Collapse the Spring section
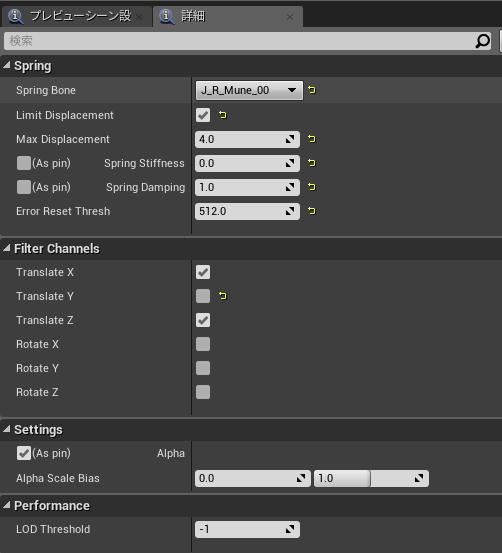The width and height of the screenshot is (502, 553). coord(6,65)
